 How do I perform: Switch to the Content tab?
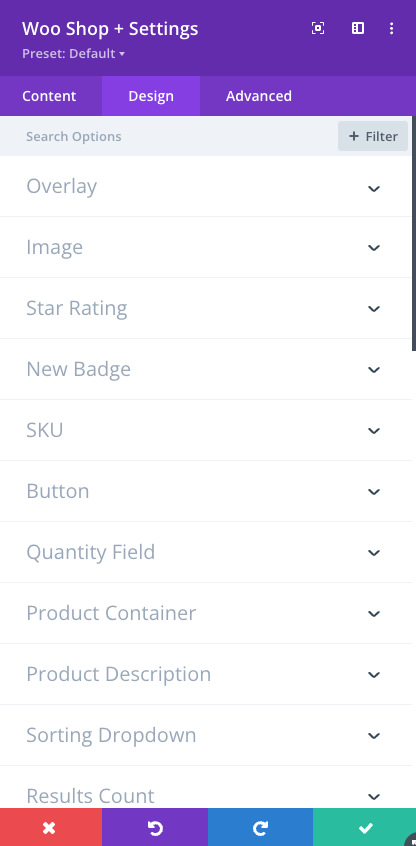49,96
